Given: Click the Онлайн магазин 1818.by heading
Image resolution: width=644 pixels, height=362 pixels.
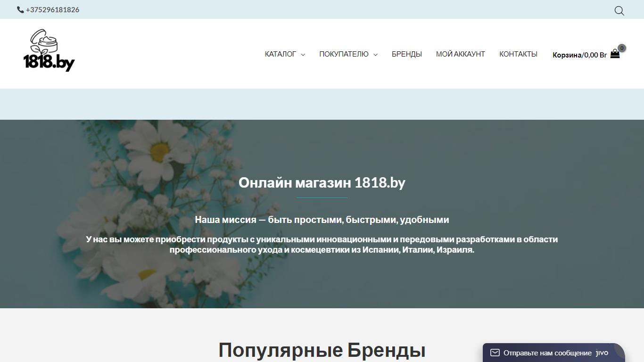Looking at the screenshot, I should [322, 182].
